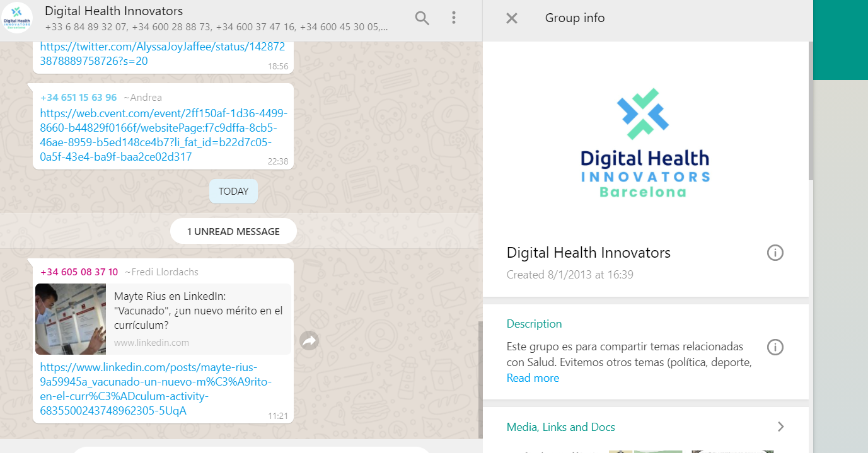The image size is (868, 453).
Task: Forward the LinkedIn link message
Action: (x=309, y=341)
